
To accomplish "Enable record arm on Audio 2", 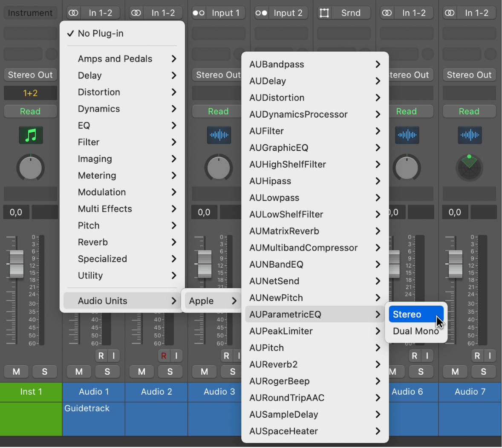I will click(163, 356).
